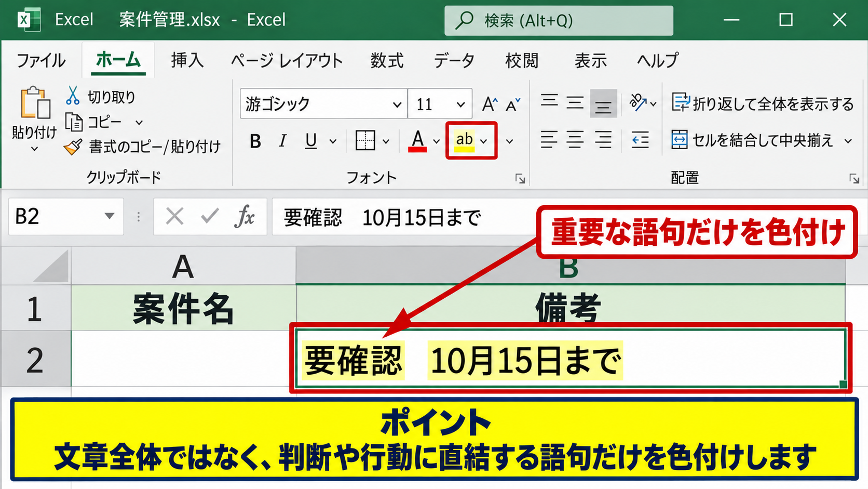Image resolution: width=868 pixels, height=489 pixels.
Task: Click the Copy icon
Action: [74, 122]
